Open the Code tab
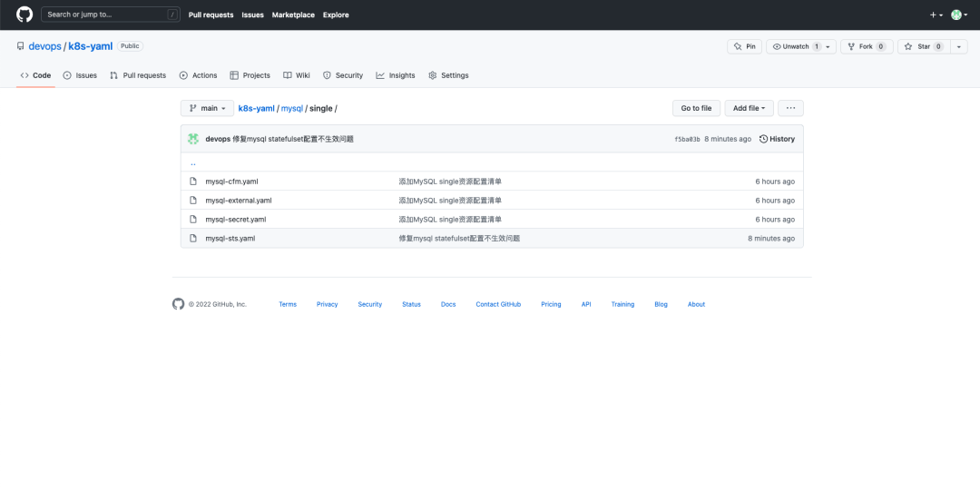Screen dimensions: 980x491 pos(35,75)
